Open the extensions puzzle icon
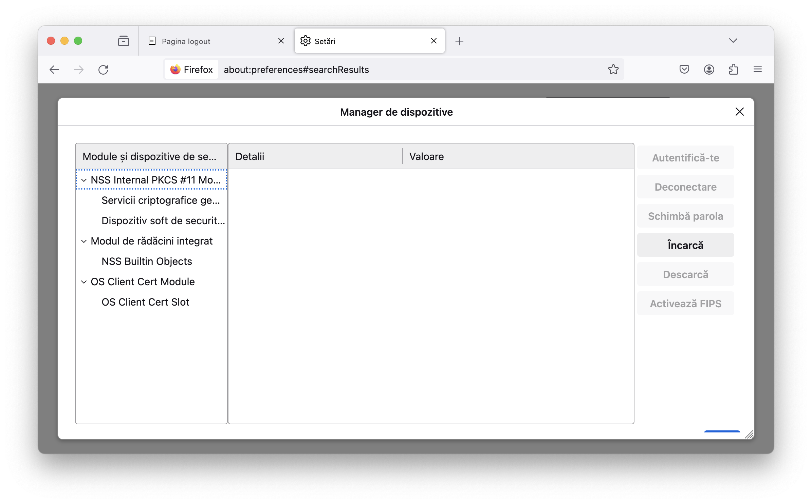 click(733, 70)
